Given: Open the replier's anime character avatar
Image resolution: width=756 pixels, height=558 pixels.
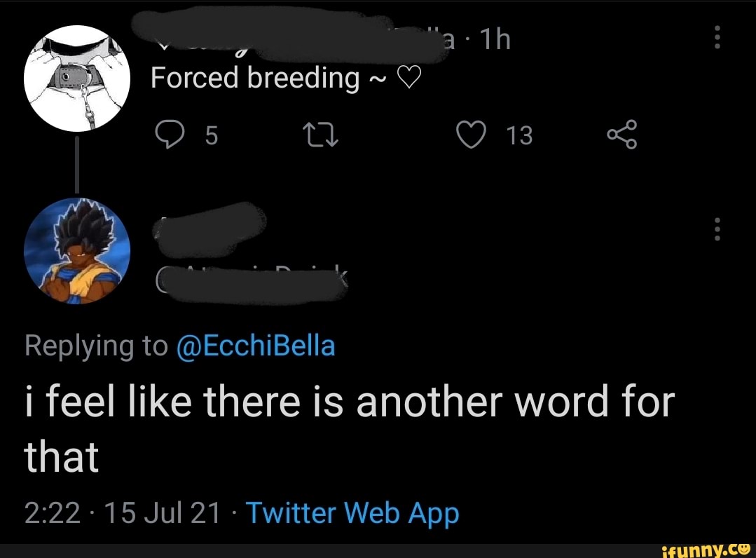Looking at the screenshot, I should pyautogui.click(x=77, y=251).
